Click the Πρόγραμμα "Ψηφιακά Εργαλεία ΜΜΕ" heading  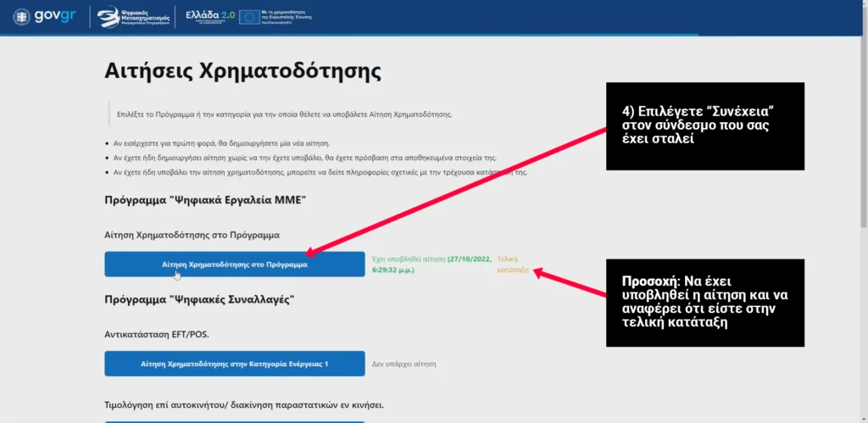coord(205,200)
